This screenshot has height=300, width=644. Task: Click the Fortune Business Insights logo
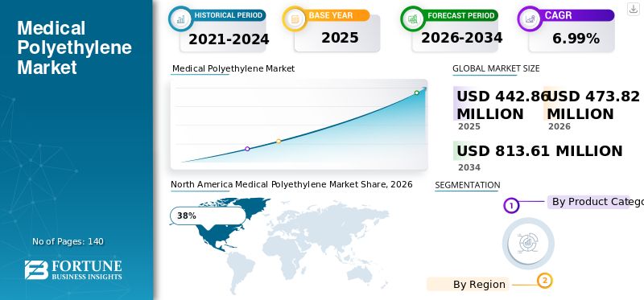click(73, 269)
